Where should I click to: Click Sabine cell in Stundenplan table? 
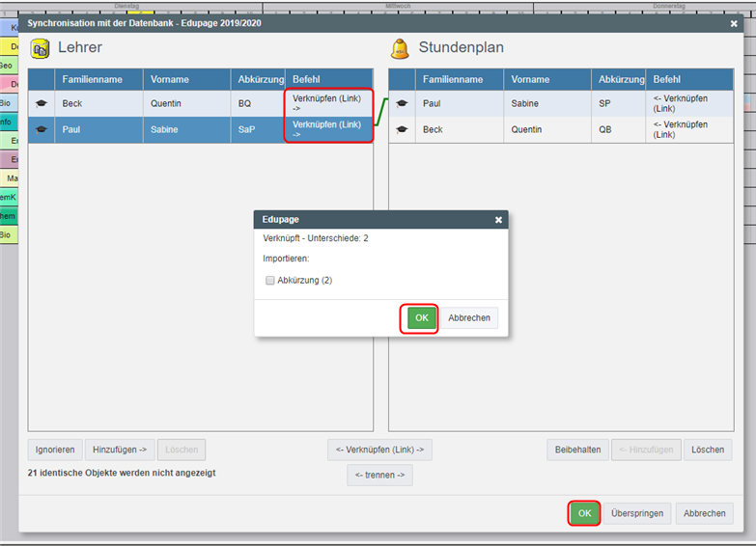pos(547,103)
